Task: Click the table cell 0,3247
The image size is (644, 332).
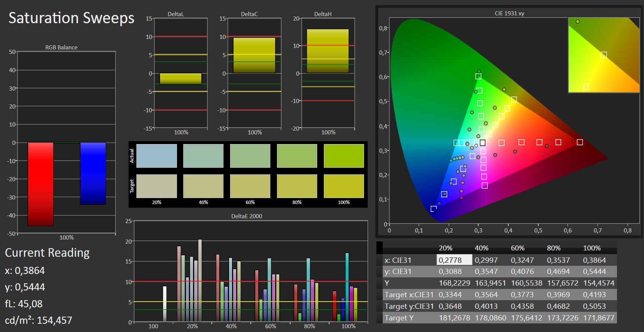Action: coord(522,260)
